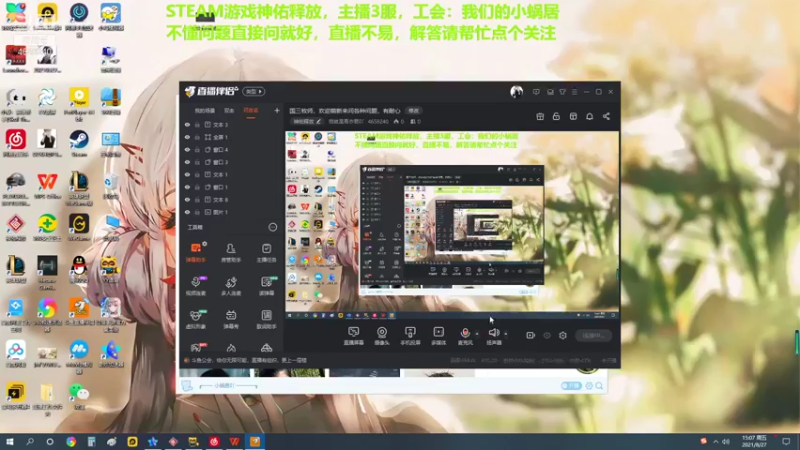This screenshot has height=450, width=800.
Task: Open the 歌词助手 tool
Action: point(266,319)
